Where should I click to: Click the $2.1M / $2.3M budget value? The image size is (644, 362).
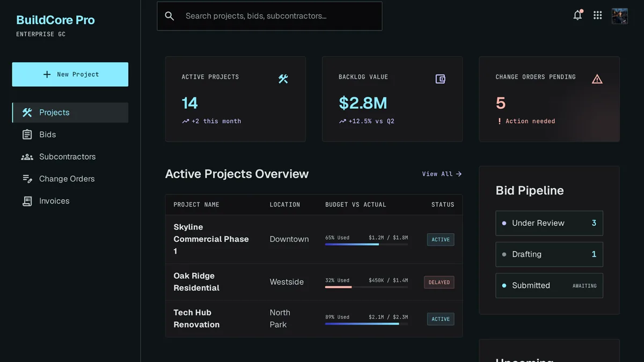pos(388,317)
